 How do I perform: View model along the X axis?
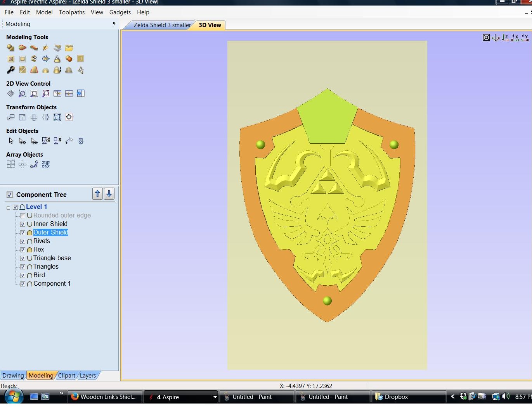(x=515, y=37)
